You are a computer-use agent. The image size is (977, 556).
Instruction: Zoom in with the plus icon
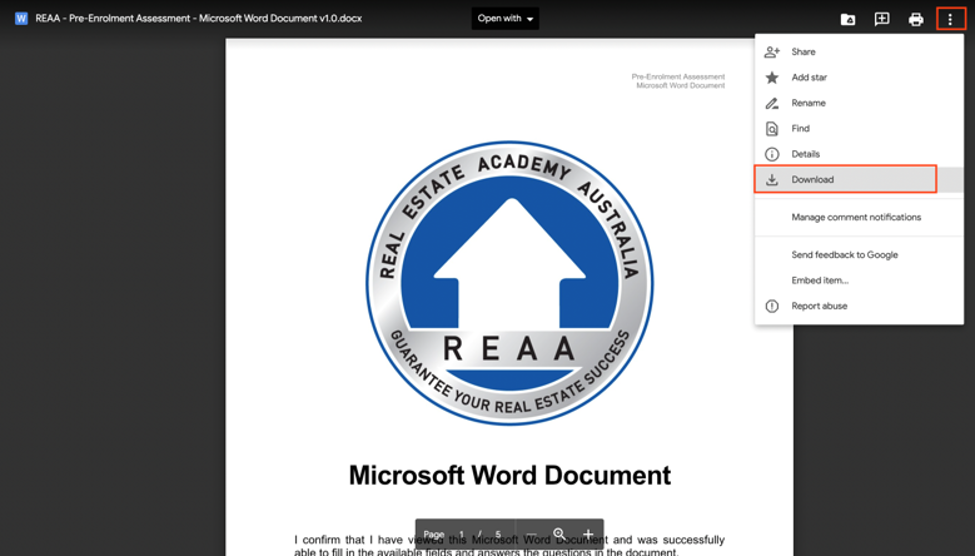(x=588, y=534)
